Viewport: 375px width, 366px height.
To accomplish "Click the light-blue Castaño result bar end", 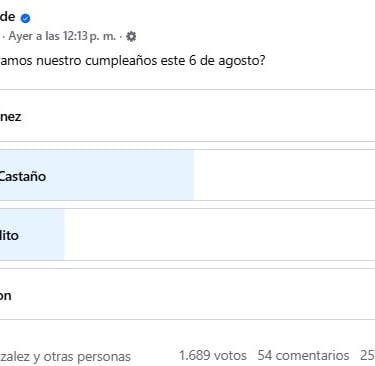I will pos(187,175).
